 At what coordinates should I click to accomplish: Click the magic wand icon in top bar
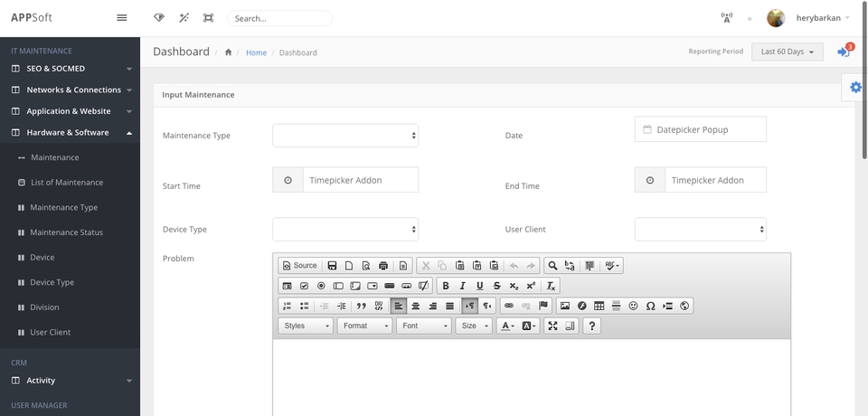184,18
